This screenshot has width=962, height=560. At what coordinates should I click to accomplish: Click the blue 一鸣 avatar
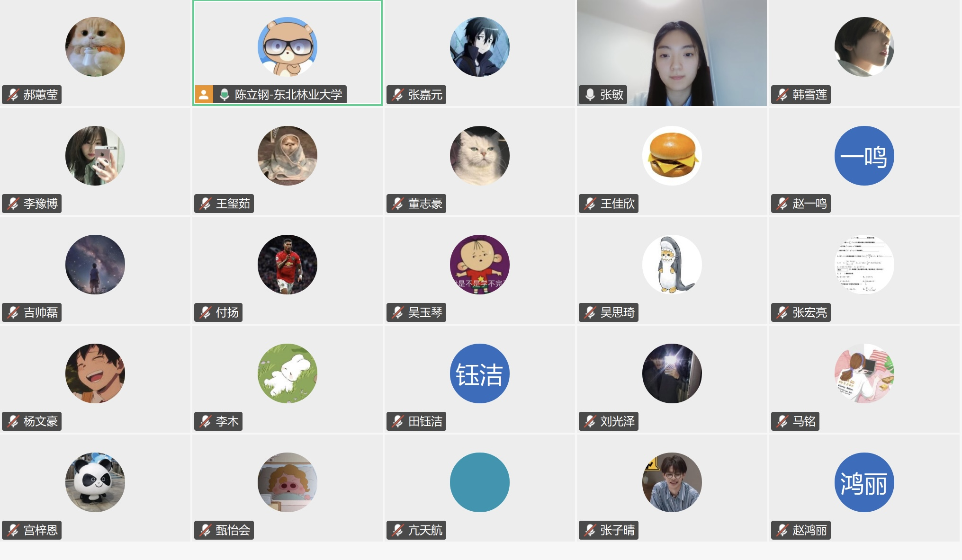click(864, 156)
